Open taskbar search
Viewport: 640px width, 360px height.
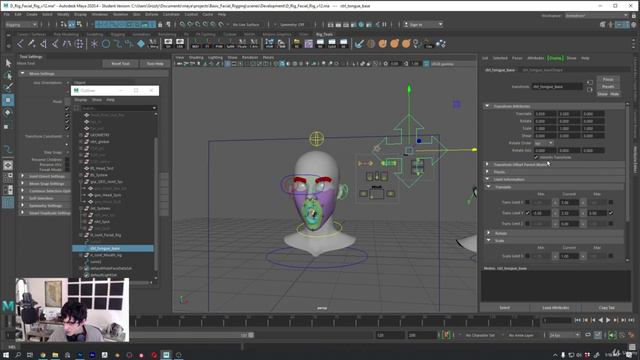pyautogui.click(x=18, y=355)
